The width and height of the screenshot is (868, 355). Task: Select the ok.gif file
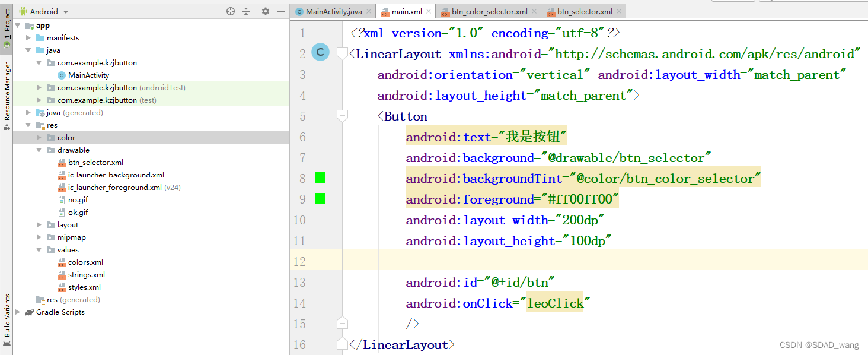78,213
